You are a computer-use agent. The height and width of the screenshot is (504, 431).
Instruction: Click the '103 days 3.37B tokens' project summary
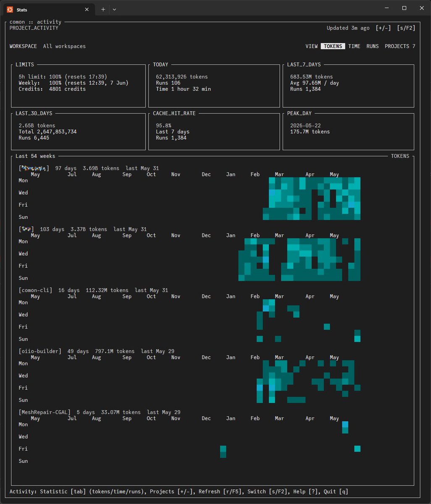(74, 229)
